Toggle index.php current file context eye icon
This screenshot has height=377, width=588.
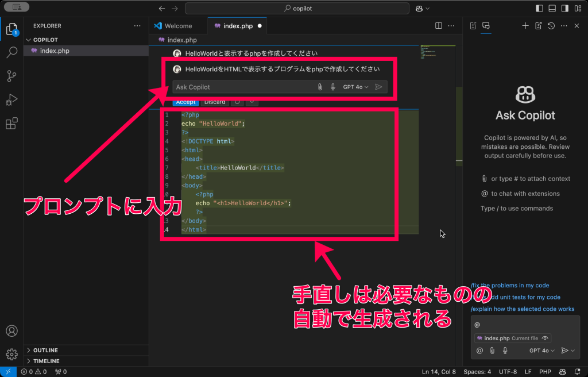point(545,338)
